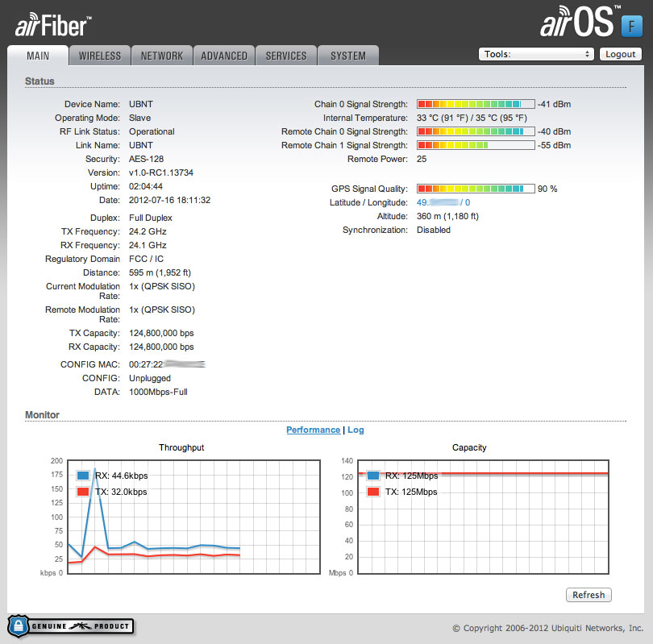Click the RF Link Status value Operational
This screenshot has width=653, height=644.
tap(152, 131)
